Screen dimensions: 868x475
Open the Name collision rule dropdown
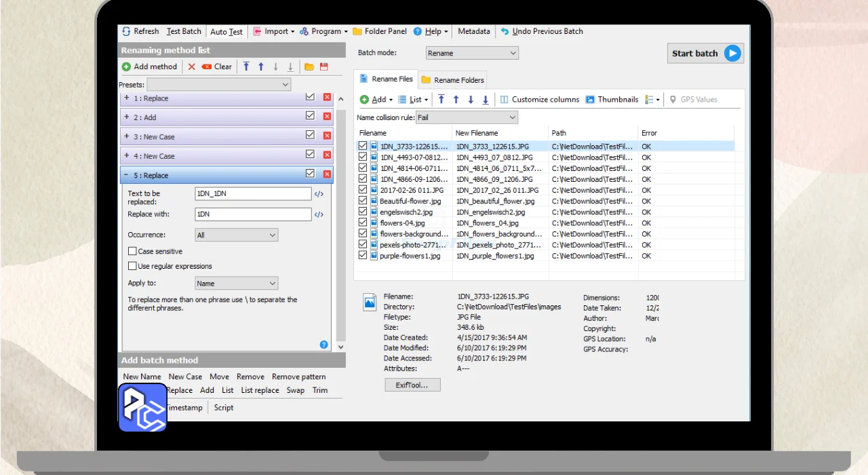tap(467, 117)
